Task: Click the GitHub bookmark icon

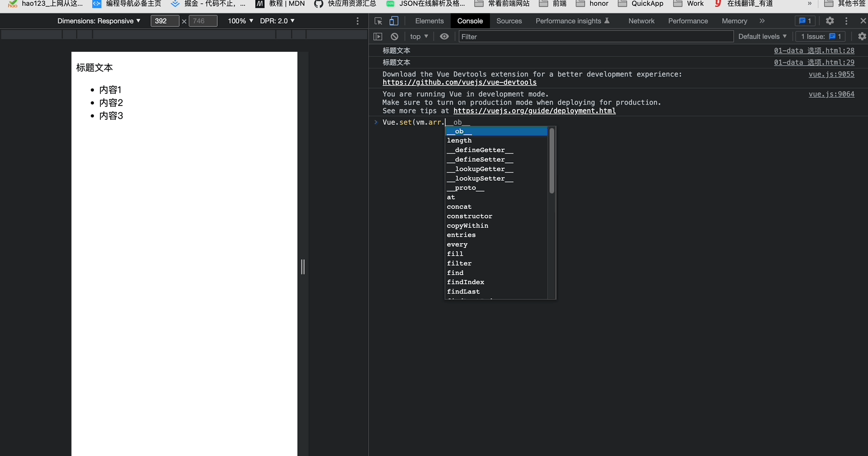Action: point(319,3)
